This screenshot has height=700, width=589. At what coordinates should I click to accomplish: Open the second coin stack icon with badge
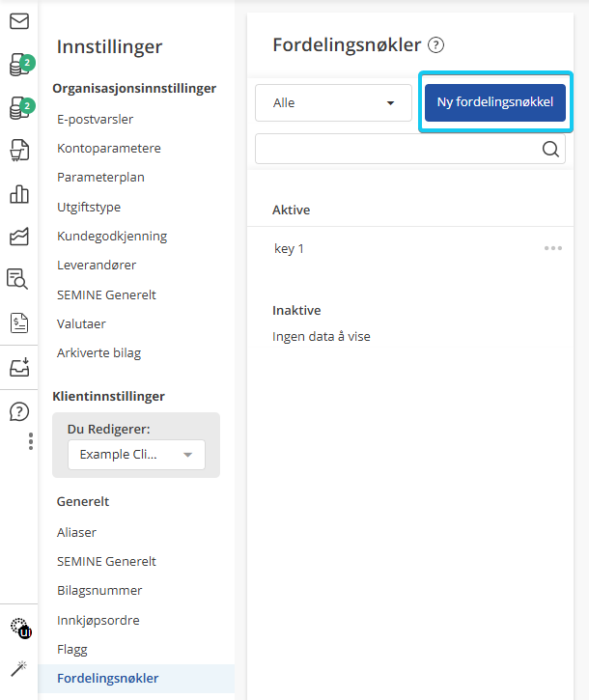click(x=21, y=108)
